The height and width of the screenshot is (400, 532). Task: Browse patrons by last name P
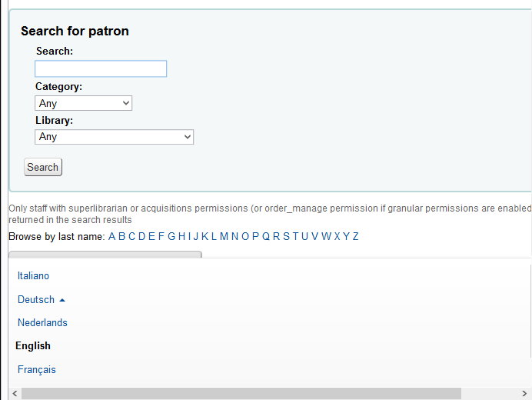pos(255,236)
